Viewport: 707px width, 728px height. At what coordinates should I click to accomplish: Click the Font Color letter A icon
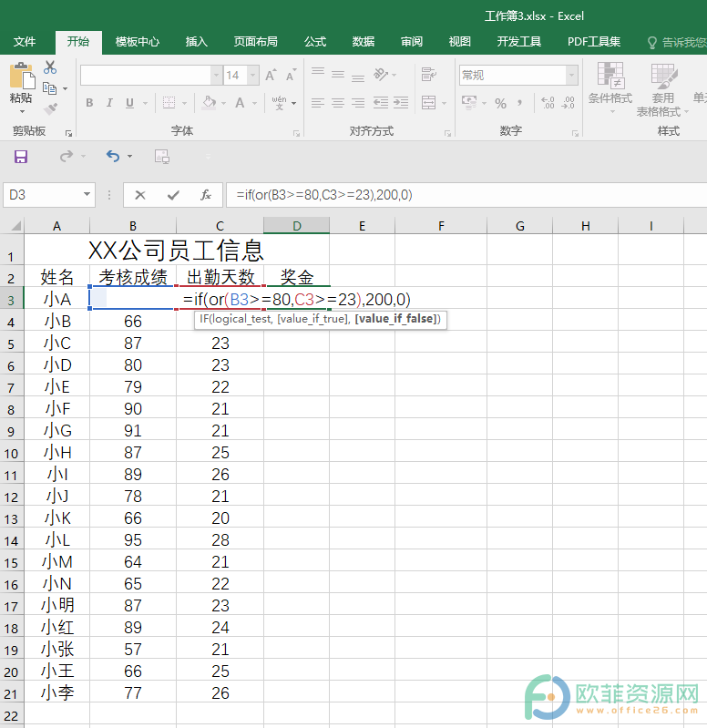click(240, 103)
